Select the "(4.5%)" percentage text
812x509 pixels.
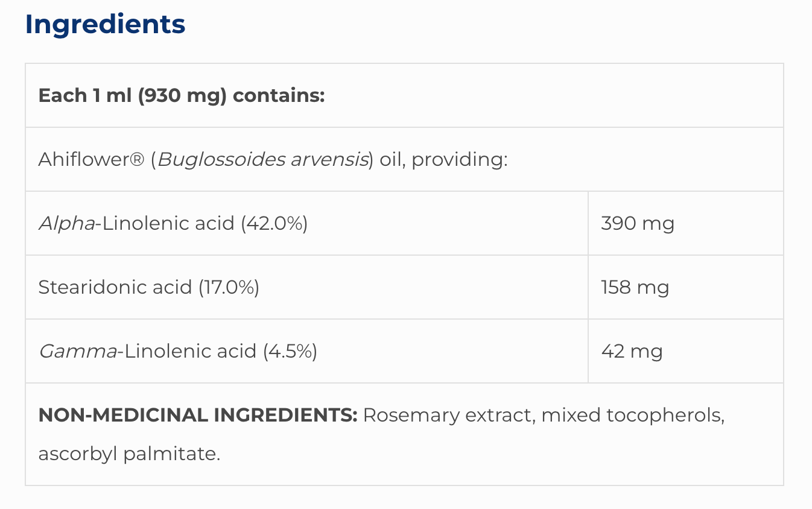click(x=290, y=351)
